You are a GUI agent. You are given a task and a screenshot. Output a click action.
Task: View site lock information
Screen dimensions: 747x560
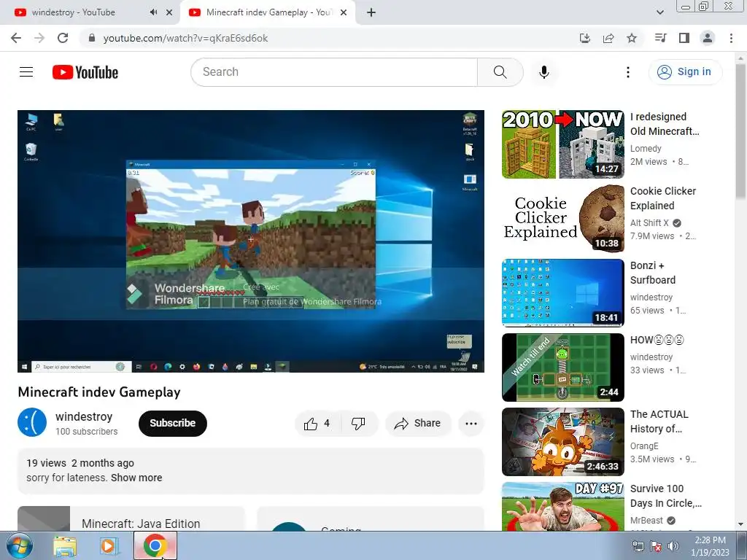(92, 38)
